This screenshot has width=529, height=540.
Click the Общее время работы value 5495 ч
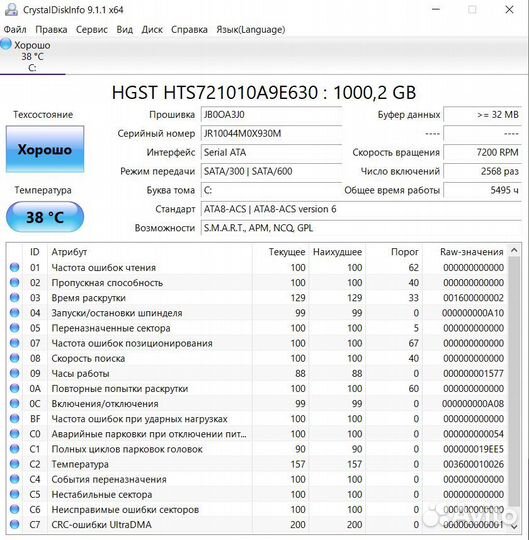pyautogui.click(x=483, y=190)
